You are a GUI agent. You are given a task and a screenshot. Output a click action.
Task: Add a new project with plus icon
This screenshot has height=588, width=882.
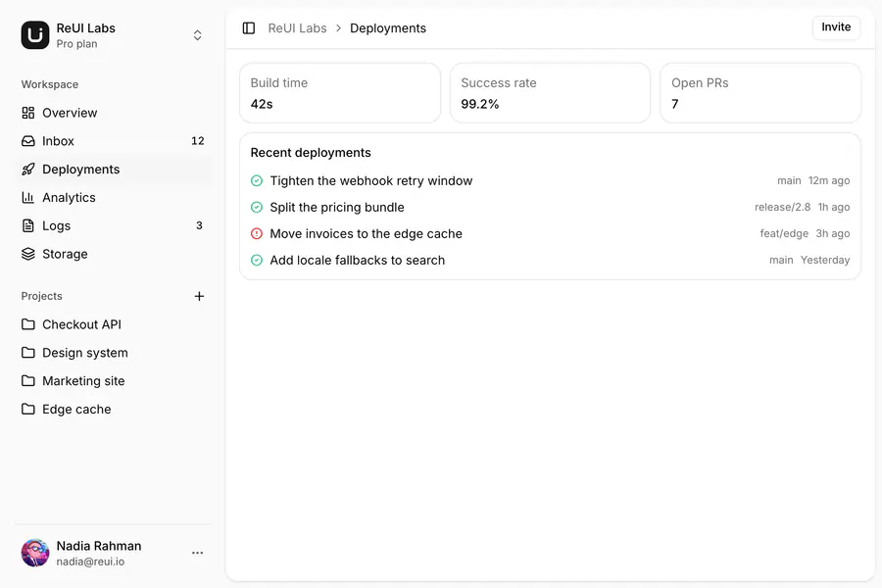tap(199, 296)
